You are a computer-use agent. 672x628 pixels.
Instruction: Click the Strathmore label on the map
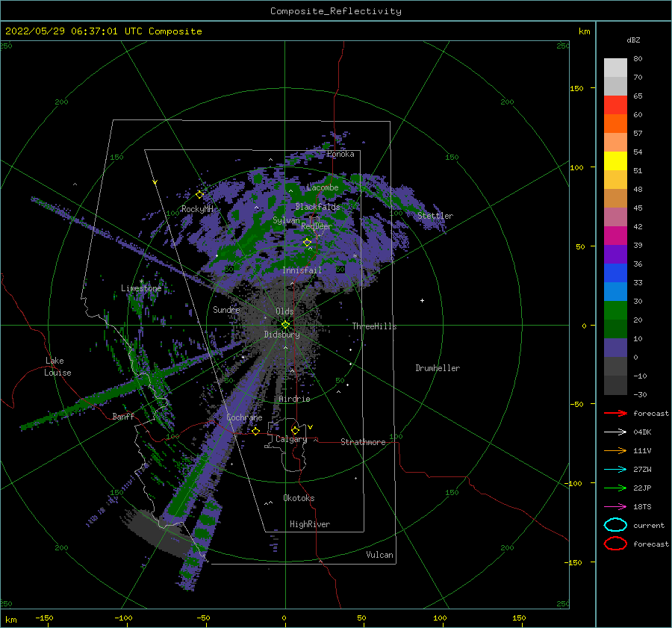pyautogui.click(x=363, y=442)
